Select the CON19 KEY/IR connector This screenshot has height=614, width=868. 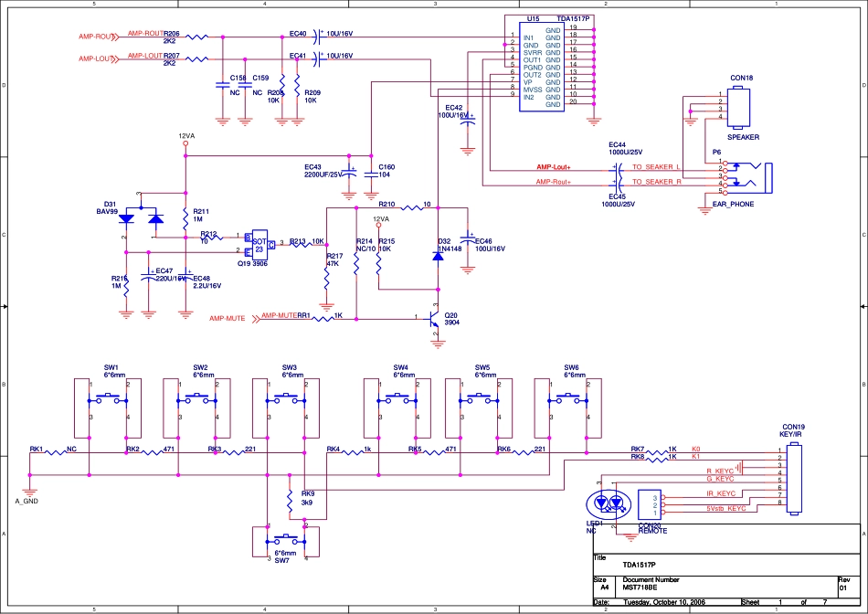(793, 479)
